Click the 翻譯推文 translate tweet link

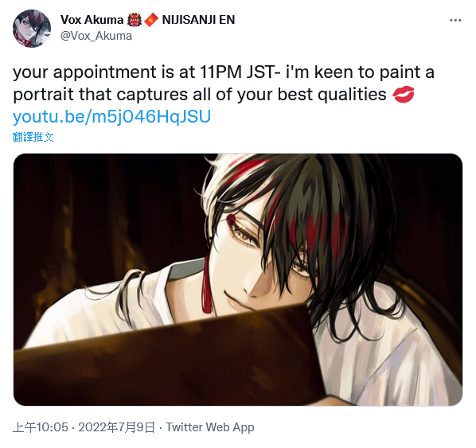[x=33, y=137]
